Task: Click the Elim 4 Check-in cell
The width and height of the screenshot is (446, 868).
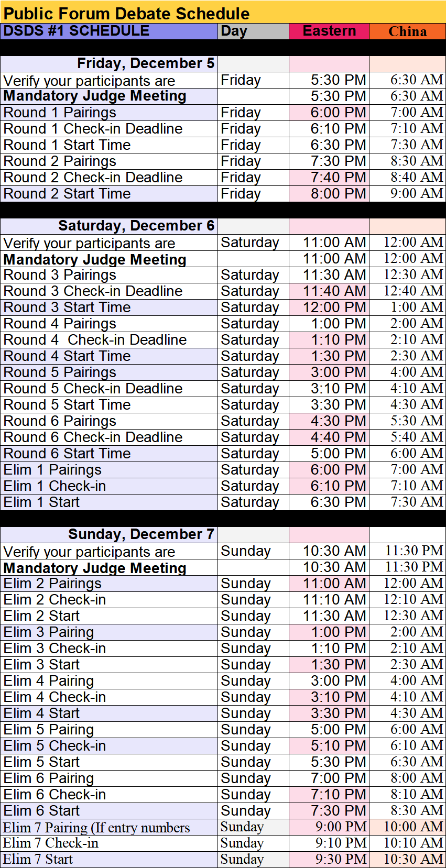Action: pyautogui.click(x=55, y=697)
